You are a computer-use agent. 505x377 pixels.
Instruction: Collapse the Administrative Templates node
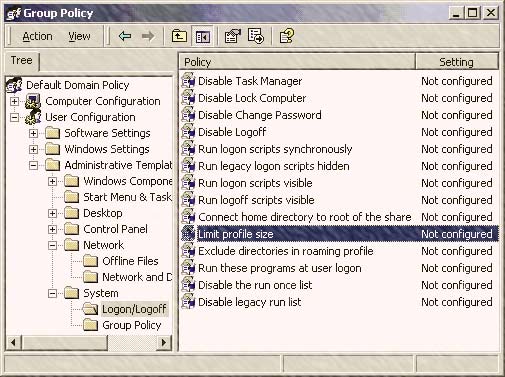click(x=33, y=165)
